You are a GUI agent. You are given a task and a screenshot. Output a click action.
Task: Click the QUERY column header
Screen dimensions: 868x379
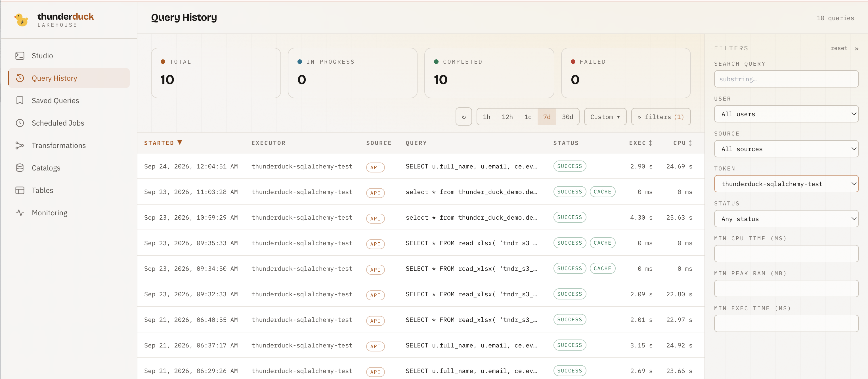(x=416, y=143)
